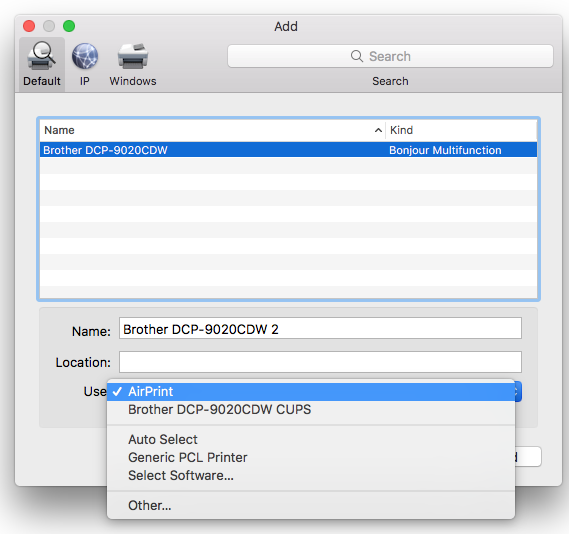Choose Other... from the Use menu
The width and height of the screenshot is (569, 534).
311,505
